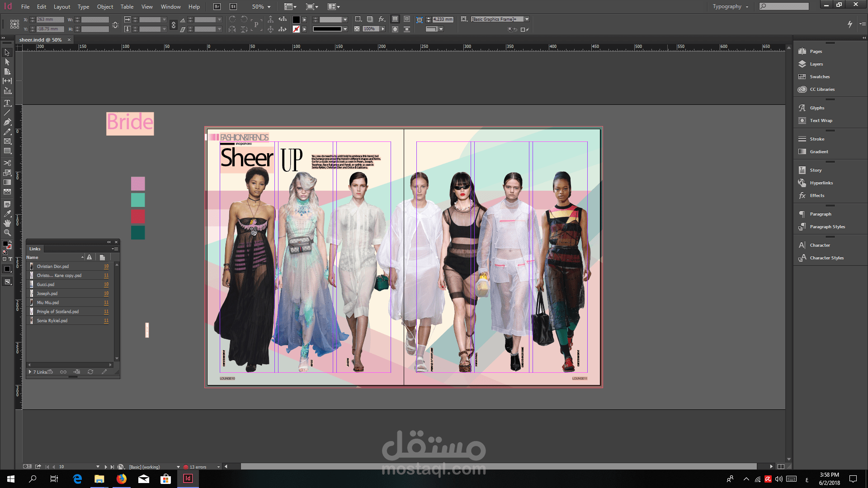
Task: Open the Text Wrap panel
Action: click(x=821, y=121)
